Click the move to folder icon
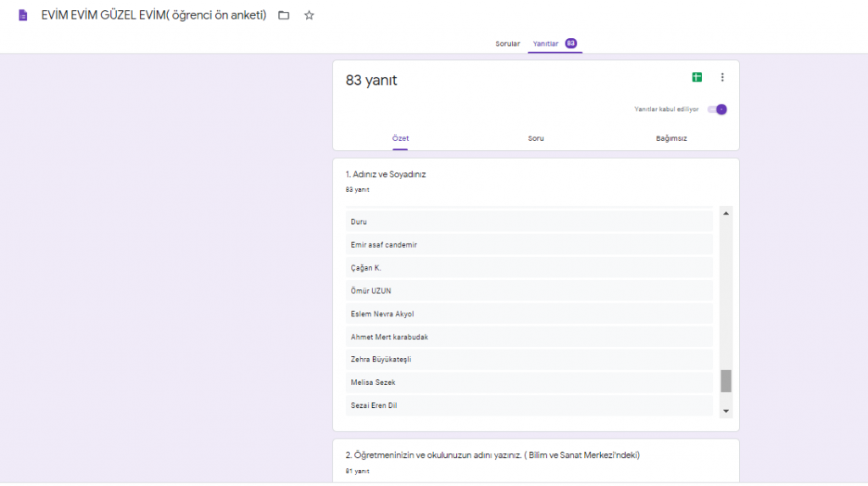 click(x=284, y=15)
